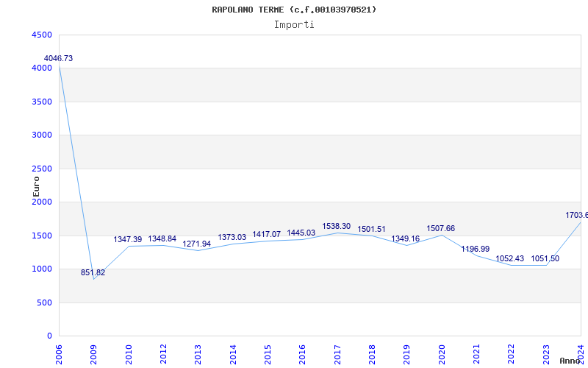This screenshot has width=588, height=368.
Task: Click the 2017 x-axis year label
Action: [337, 354]
